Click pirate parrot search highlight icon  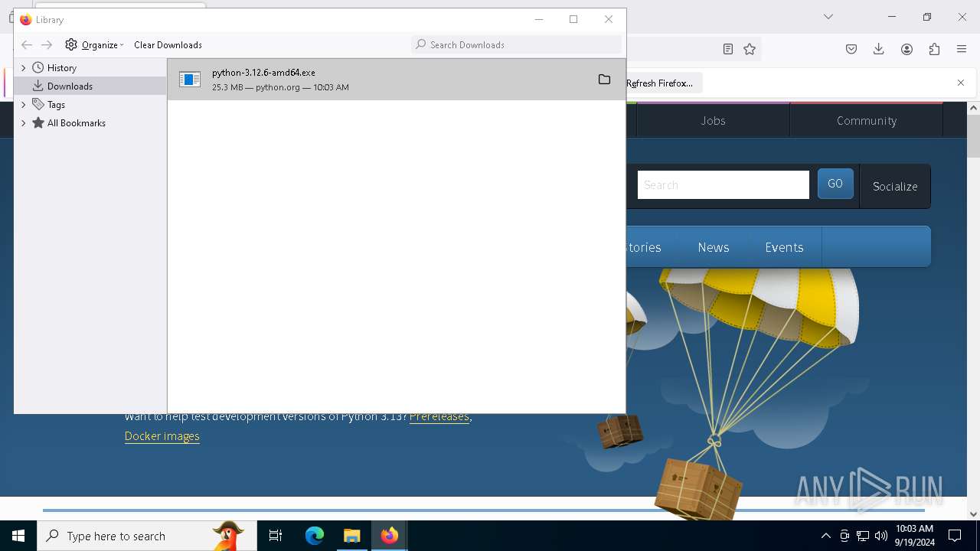pyautogui.click(x=227, y=535)
